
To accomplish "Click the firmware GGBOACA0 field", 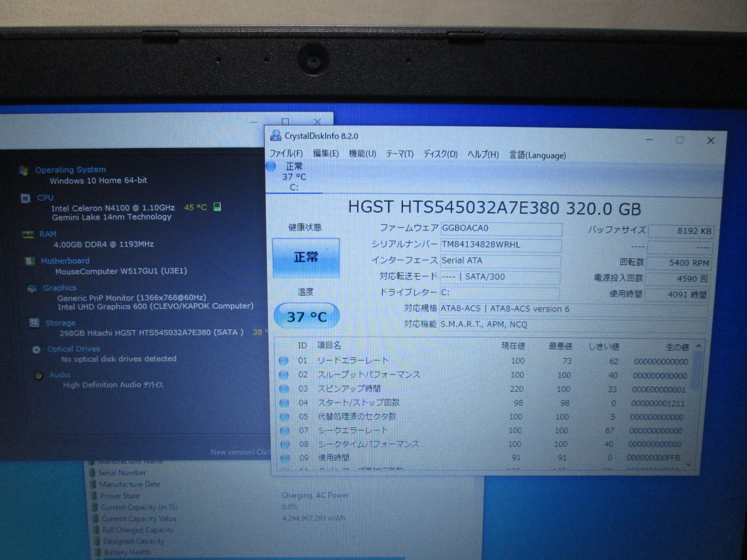I will [500, 229].
